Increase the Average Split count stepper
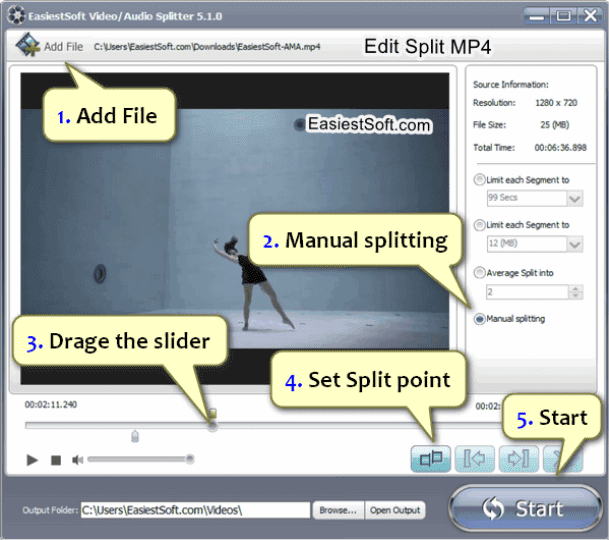 click(575, 288)
